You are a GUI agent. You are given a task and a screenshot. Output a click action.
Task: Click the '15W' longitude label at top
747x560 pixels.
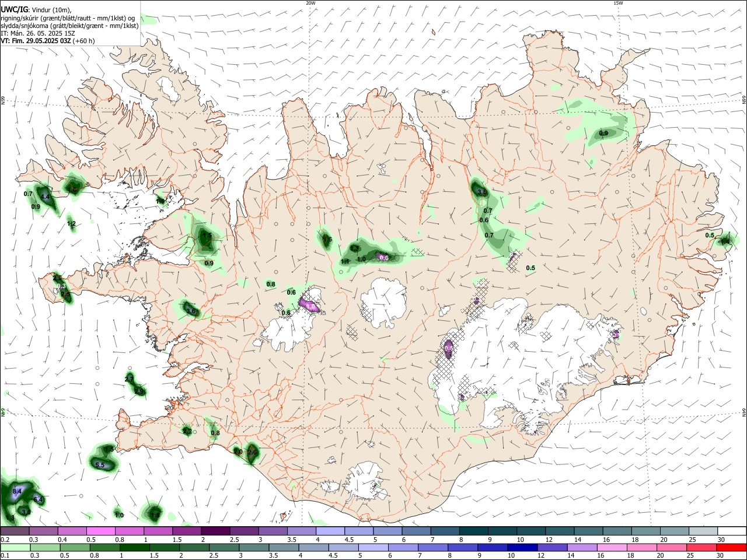pyautogui.click(x=618, y=3)
